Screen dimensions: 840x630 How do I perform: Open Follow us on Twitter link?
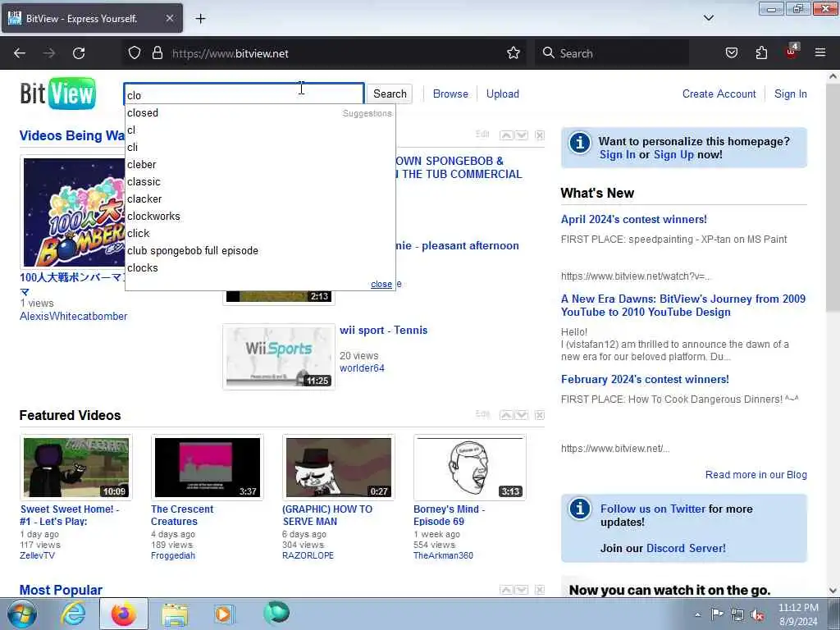point(652,509)
